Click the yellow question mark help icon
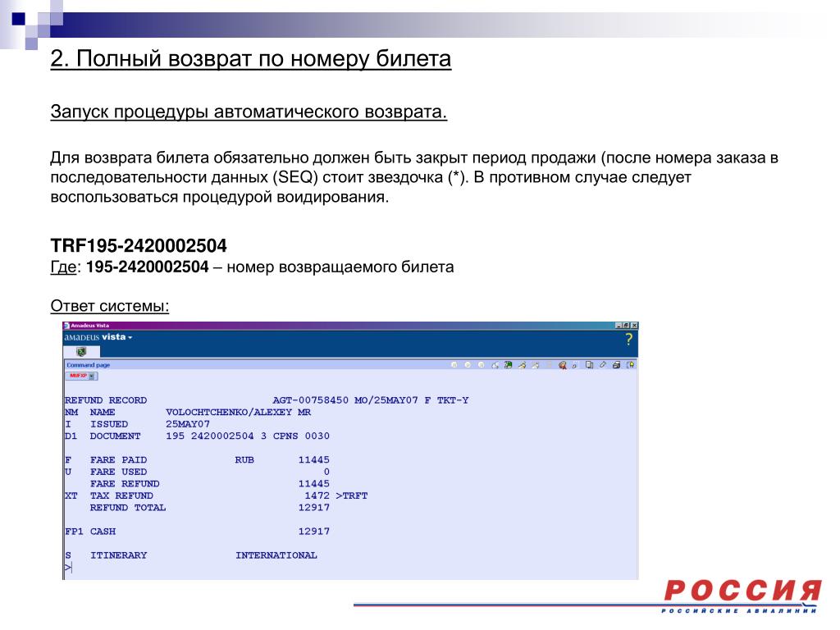Screen dimensions: 840x630 pos(628,339)
